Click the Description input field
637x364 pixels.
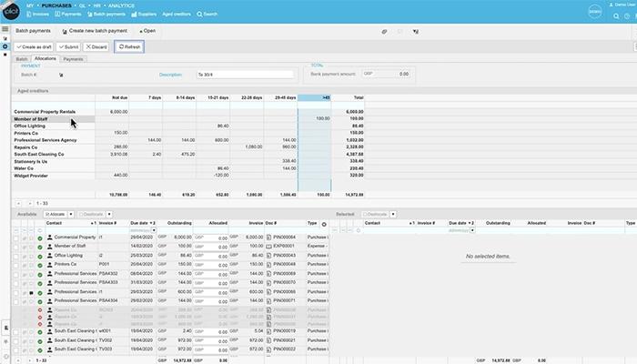pos(245,75)
